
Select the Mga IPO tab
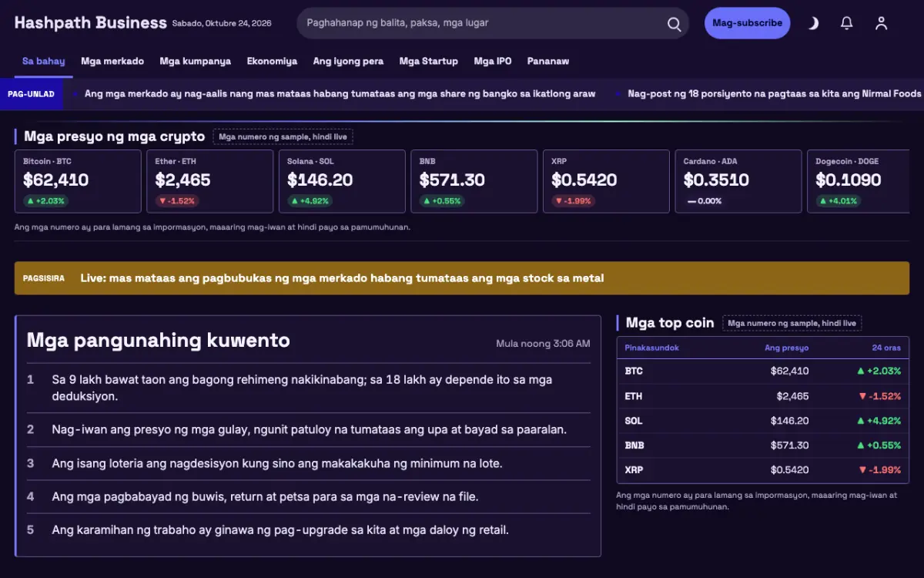[493, 61]
